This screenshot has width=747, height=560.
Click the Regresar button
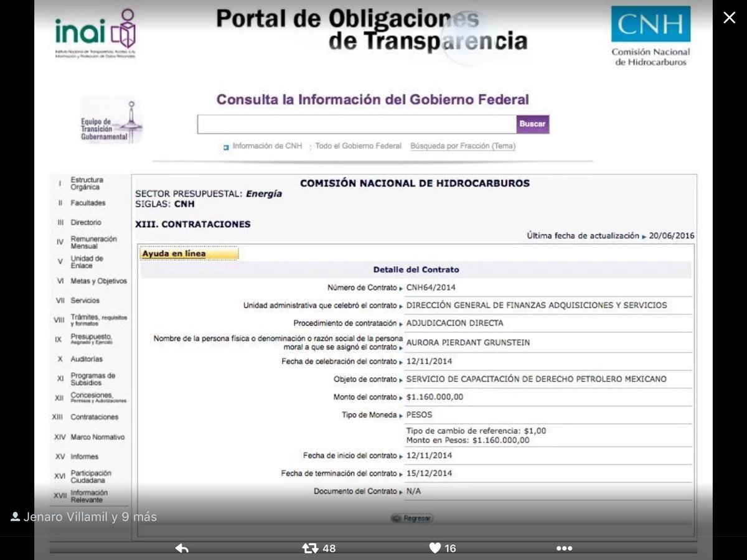point(412,518)
